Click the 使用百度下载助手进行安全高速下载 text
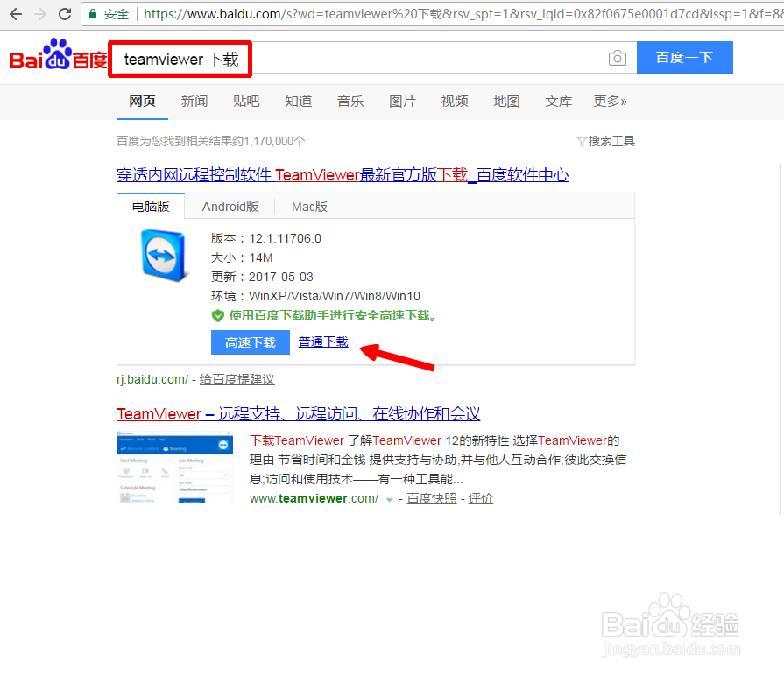Screen dimensions: 784x676 click(333, 316)
